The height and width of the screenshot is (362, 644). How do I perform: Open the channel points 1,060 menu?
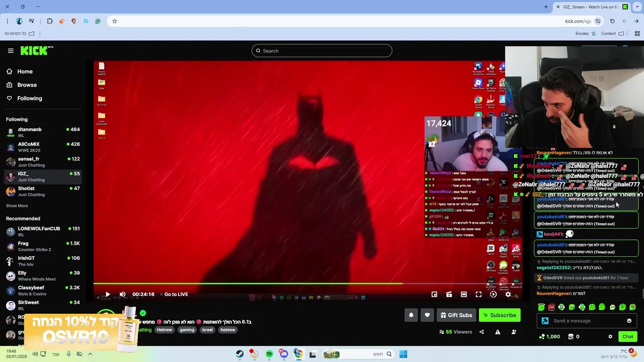pyautogui.click(x=549, y=337)
